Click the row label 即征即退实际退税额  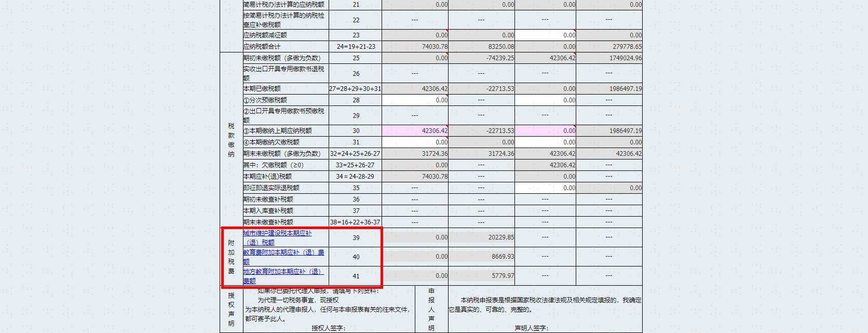[x=272, y=188]
